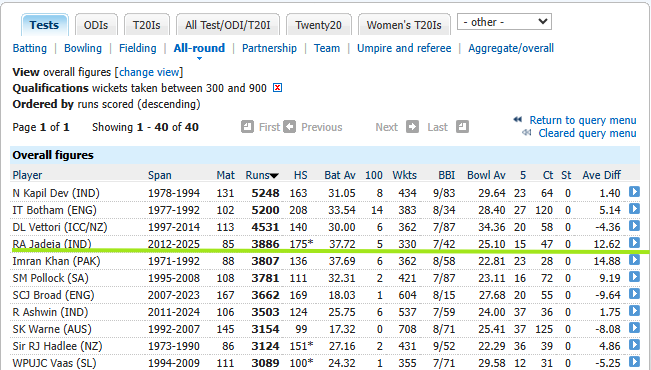Screen dimensions: 651x370
Task: Open RA Jadeja row detail arrow
Action: coord(634,243)
